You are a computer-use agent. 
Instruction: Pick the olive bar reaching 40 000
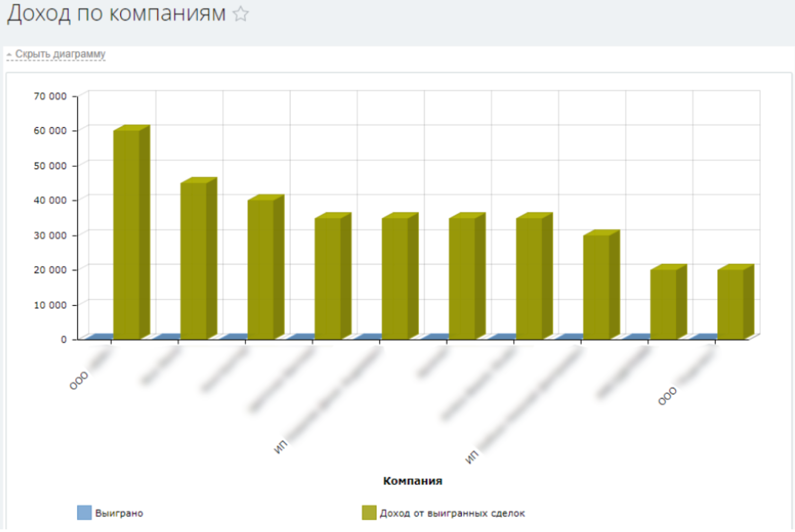tap(266, 267)
